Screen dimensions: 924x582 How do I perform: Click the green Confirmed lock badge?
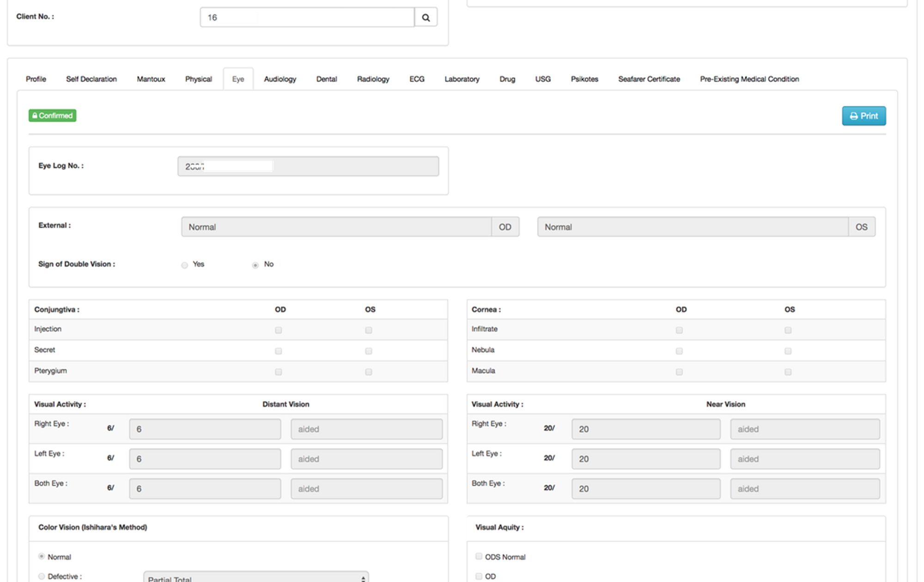click(53, 116)
